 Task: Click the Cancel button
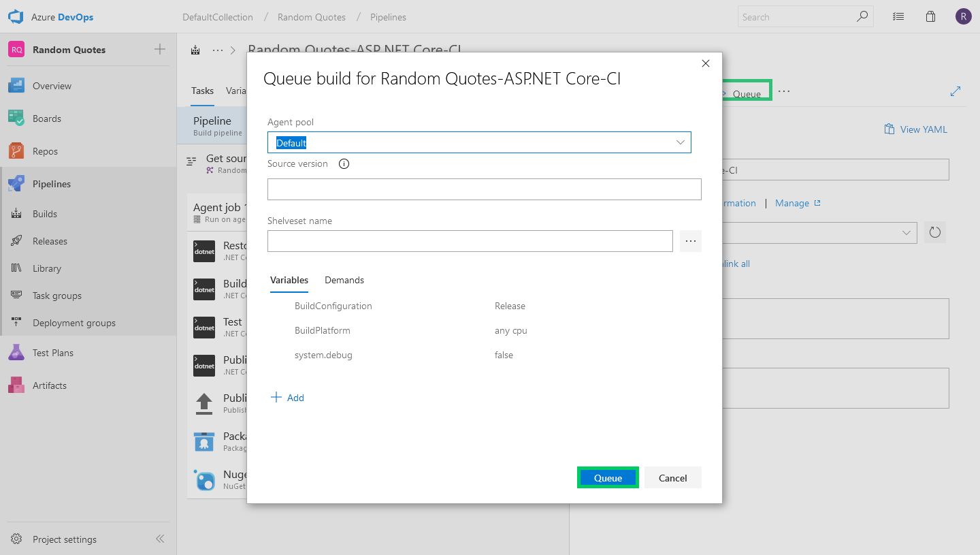(673, 478)
